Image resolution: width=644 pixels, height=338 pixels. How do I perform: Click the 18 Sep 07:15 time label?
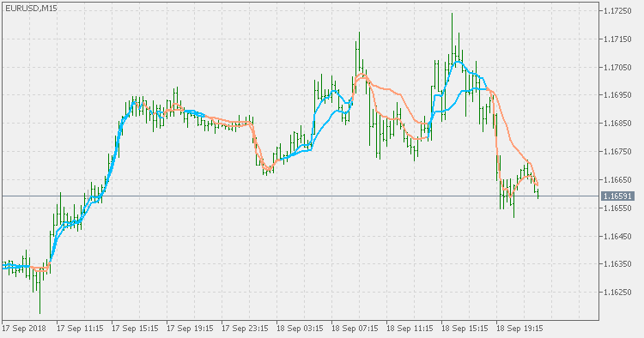pyautogui.click(x=355, y=329)
